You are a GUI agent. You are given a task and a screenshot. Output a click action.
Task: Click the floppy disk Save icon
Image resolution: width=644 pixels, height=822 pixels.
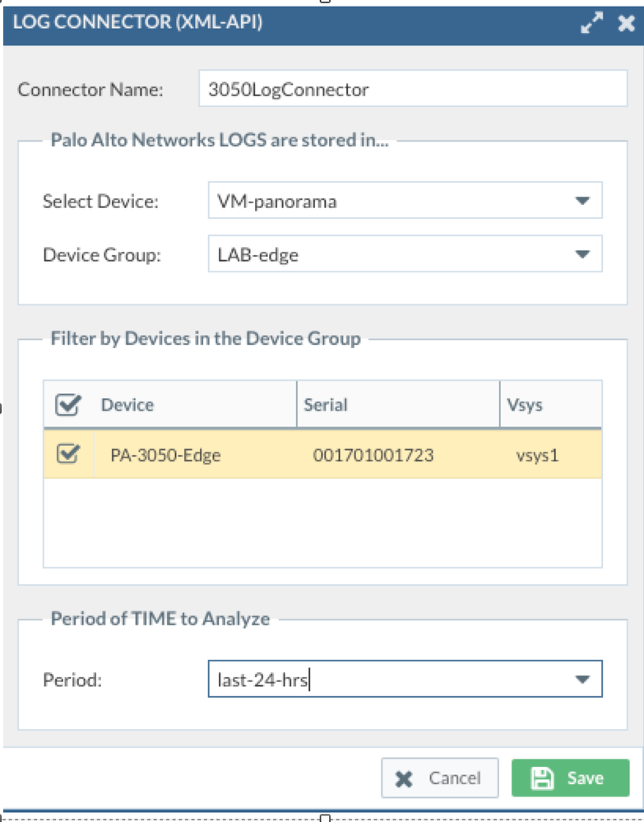point(540,778)
